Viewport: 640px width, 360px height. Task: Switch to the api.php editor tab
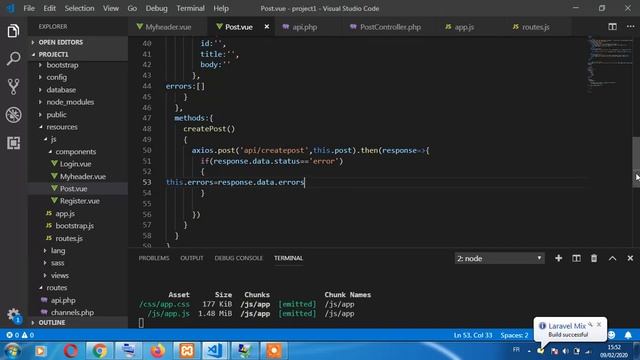(304, 27)
